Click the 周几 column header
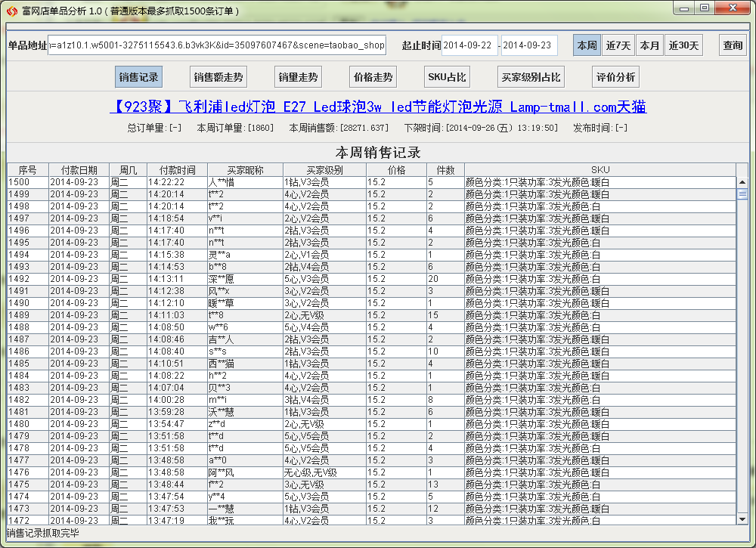This screenshot has width=756, height=548. tap(129, 169)
